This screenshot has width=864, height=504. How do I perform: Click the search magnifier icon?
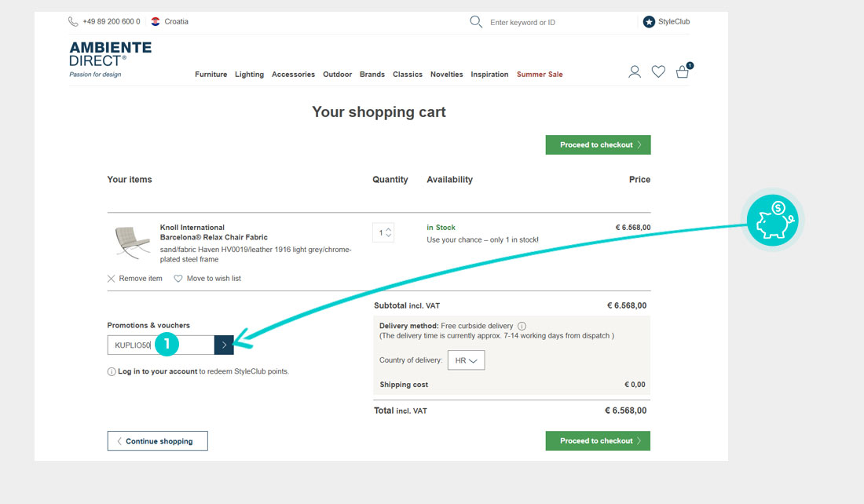(x=476, y=22)
